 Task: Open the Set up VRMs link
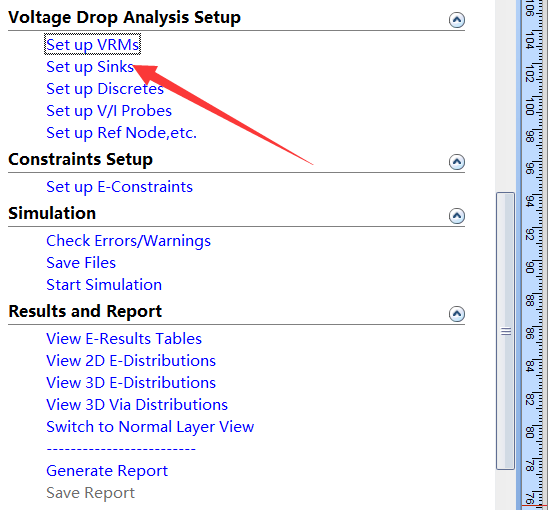tap(93, 45)
